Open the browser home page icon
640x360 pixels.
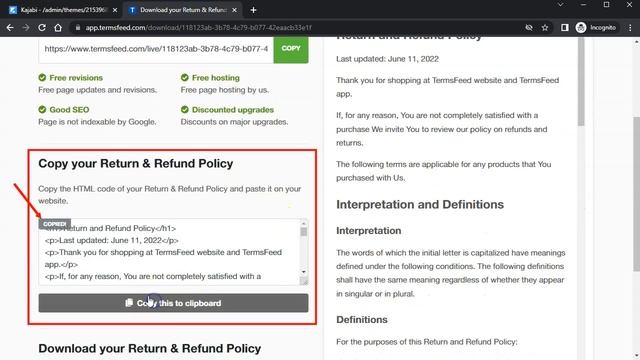tap(58, 28)
